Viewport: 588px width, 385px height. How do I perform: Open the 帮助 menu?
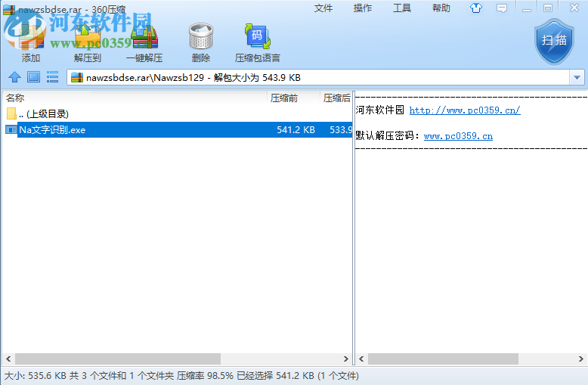tap(441, 8)
